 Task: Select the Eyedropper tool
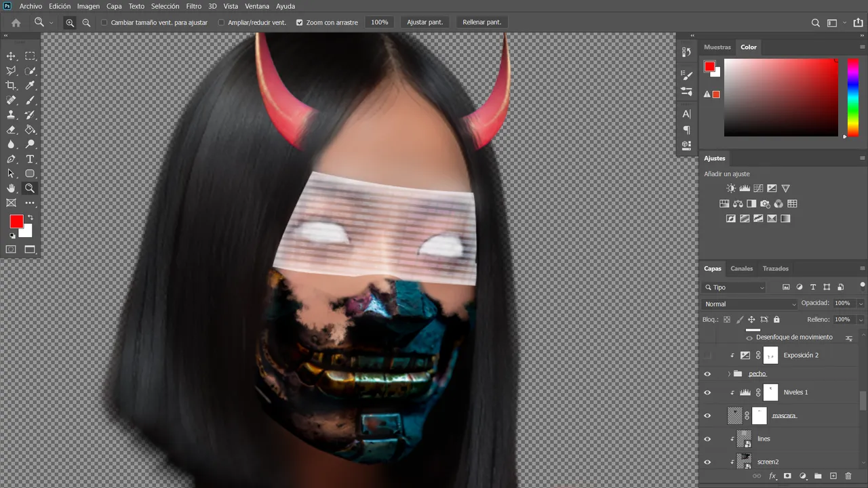point(30,85)
